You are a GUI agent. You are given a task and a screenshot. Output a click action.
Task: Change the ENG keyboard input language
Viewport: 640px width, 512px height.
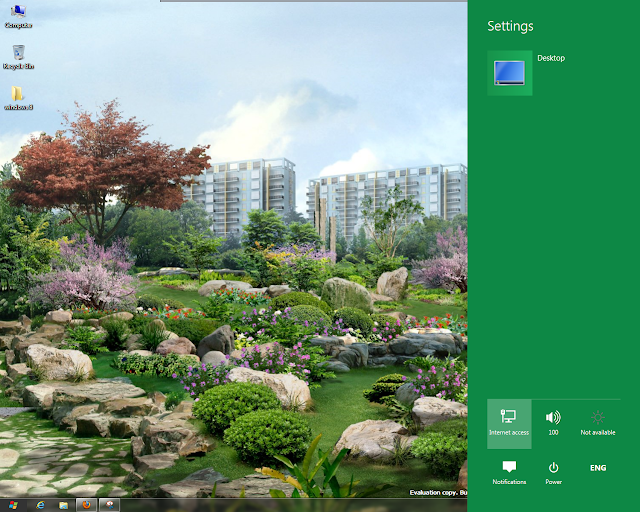pos(598,468)
